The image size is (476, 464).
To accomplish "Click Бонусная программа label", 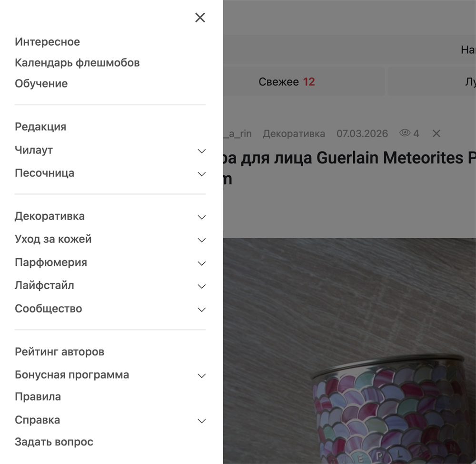I will tap(72, 375).
